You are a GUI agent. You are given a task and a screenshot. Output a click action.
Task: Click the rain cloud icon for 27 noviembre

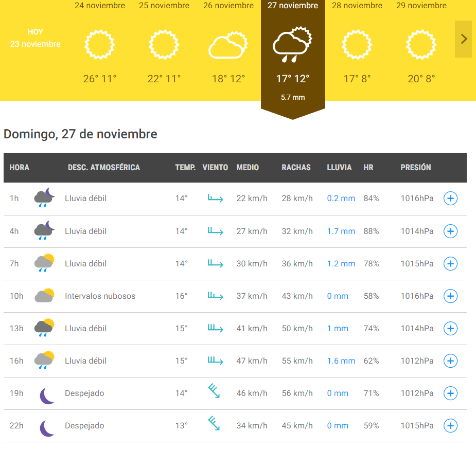[292, 45]
